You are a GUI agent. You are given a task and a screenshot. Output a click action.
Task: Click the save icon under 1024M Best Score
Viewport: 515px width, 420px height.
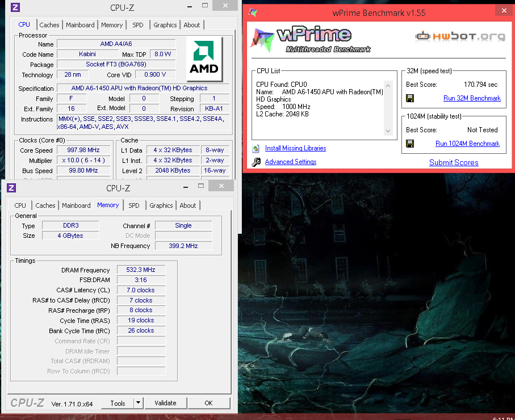[x=410, y=144]
